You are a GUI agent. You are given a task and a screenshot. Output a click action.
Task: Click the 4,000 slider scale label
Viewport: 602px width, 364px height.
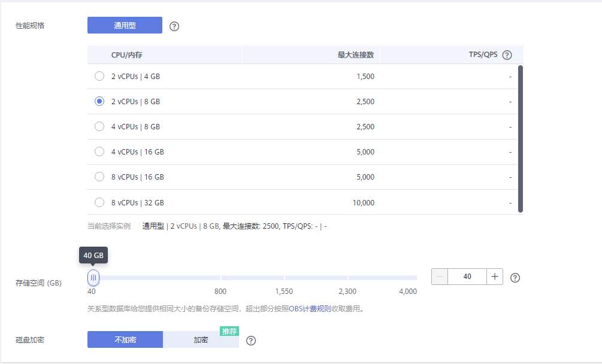[408, 291]
